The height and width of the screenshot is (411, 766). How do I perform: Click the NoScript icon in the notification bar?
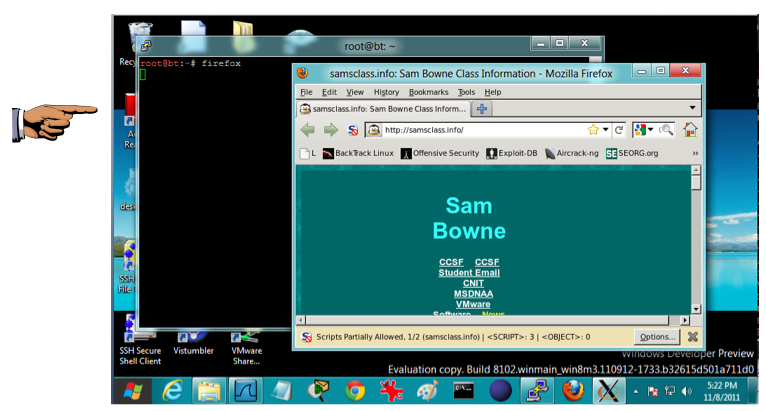pyautogui.click(x=306, y=337)
